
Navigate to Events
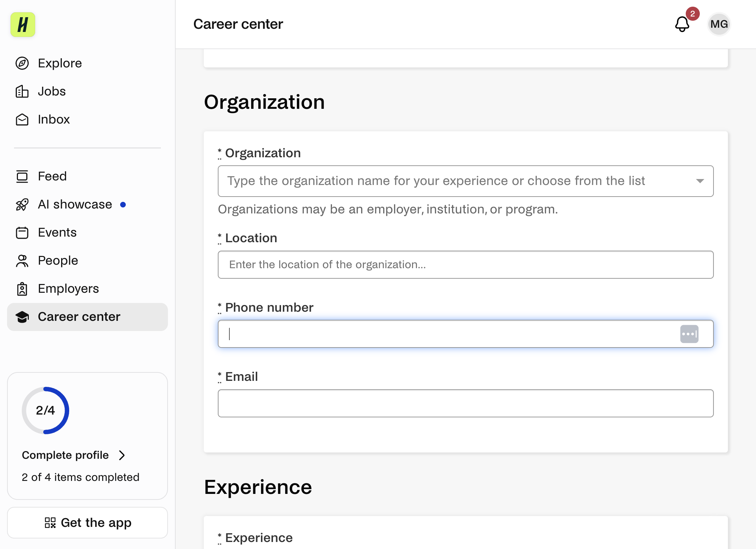[87, 232]
